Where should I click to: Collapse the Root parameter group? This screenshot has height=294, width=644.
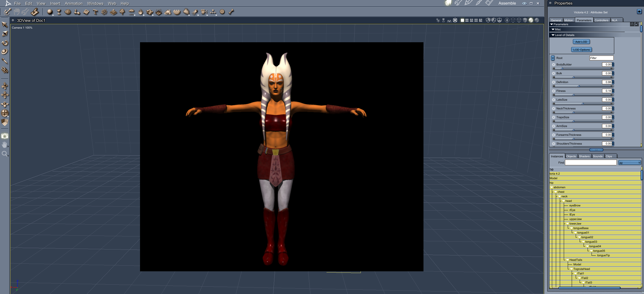coord(553,58)
